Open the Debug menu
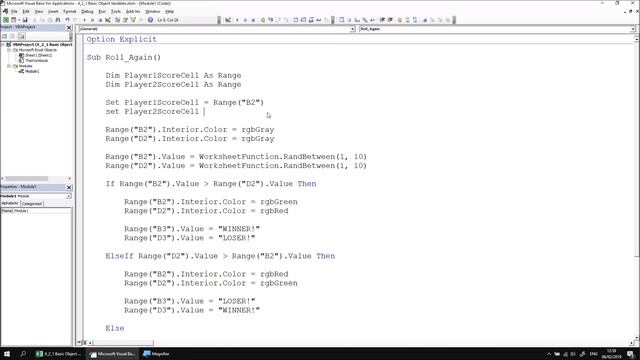 point(87,11)
